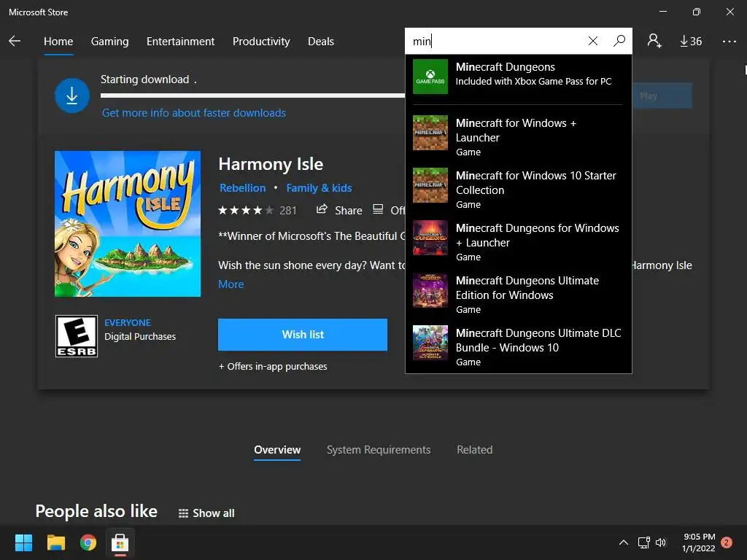Viewport: 747px width, 560px height.
Task: Click the star rating for Harmony Isle
Action: coord(246,211)
